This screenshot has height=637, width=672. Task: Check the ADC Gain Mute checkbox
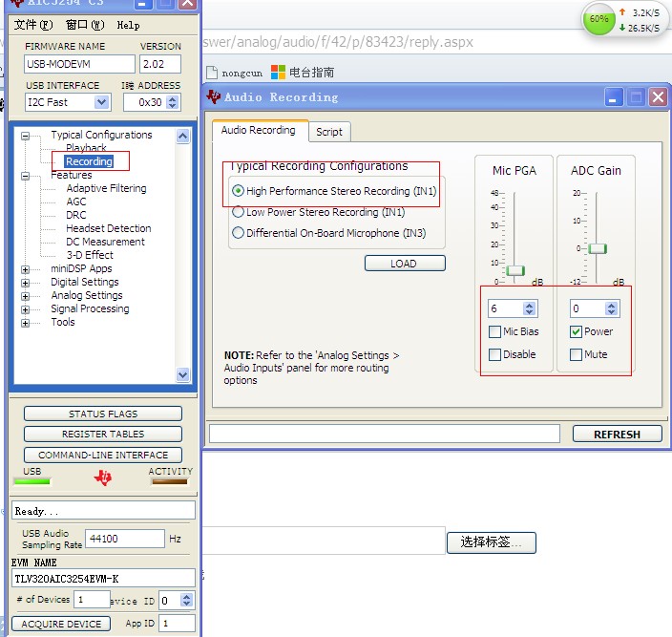click(576, 354)
